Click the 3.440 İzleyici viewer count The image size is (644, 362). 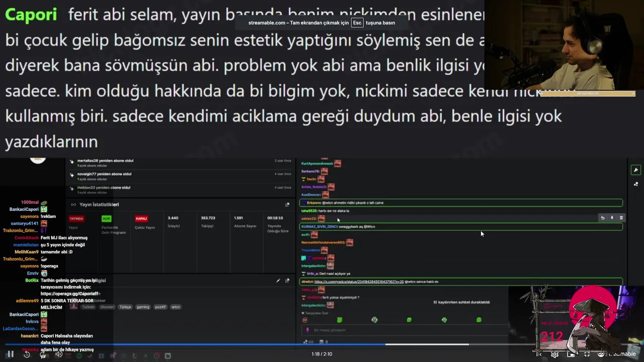click(173, 222)
